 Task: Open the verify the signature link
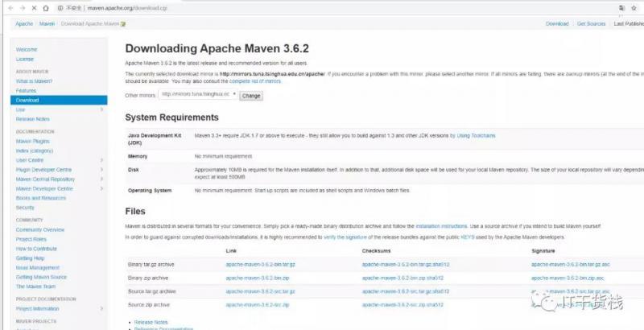[345, 237]
